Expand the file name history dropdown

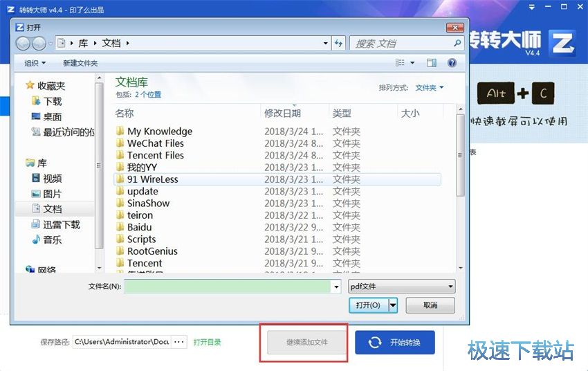coord(336,287)
